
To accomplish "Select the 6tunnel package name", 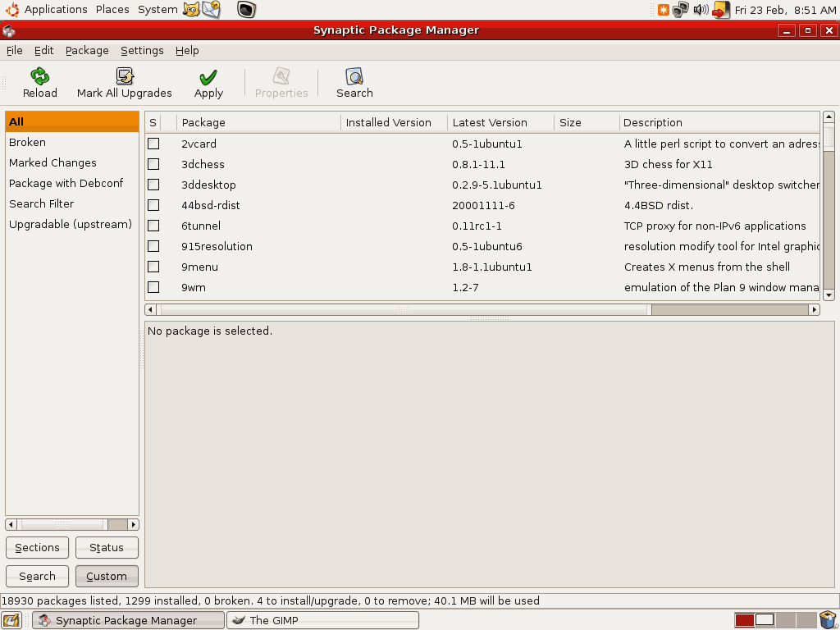I will (201, 226).
